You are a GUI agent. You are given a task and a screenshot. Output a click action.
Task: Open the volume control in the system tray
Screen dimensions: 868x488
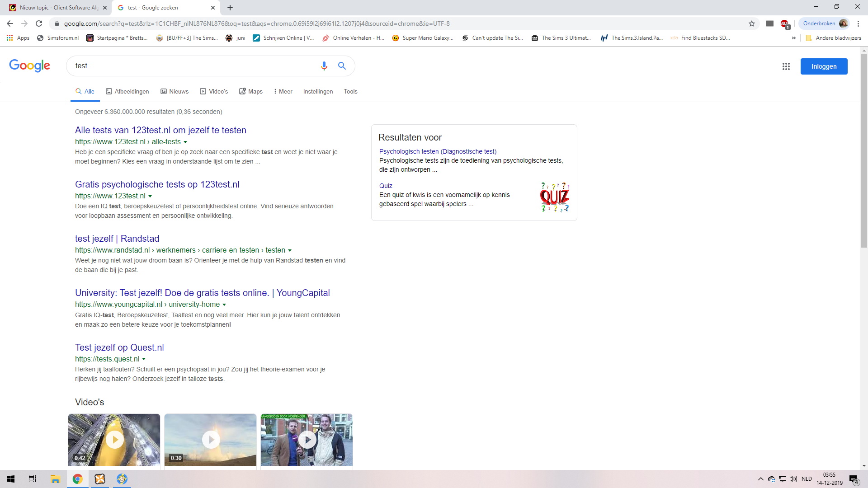tap(793, 479)
